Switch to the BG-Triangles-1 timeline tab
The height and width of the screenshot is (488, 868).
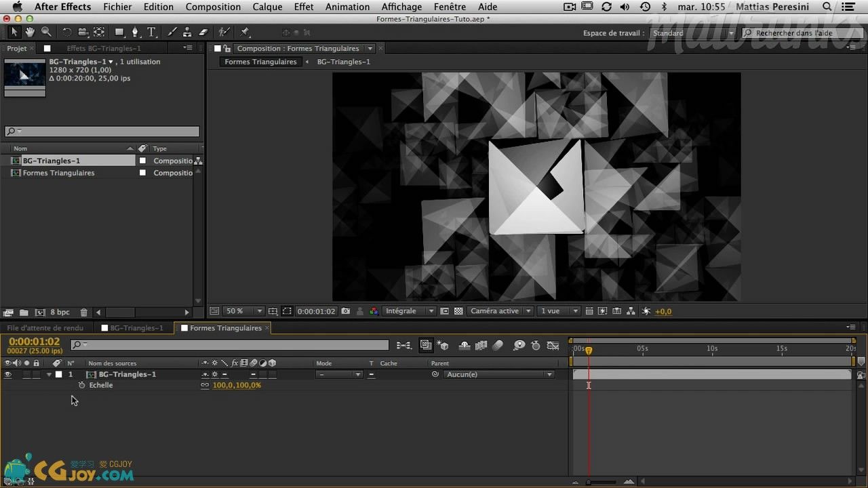click(136, 328)
